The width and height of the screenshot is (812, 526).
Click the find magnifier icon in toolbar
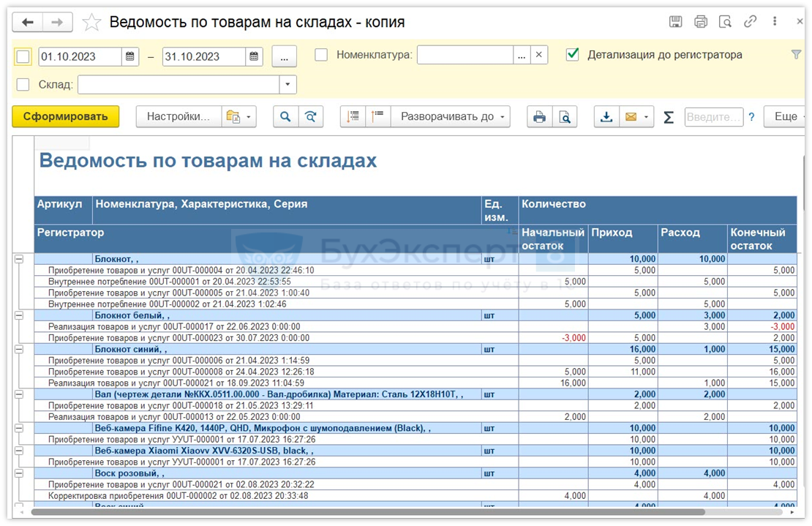[x=285, y=117]
